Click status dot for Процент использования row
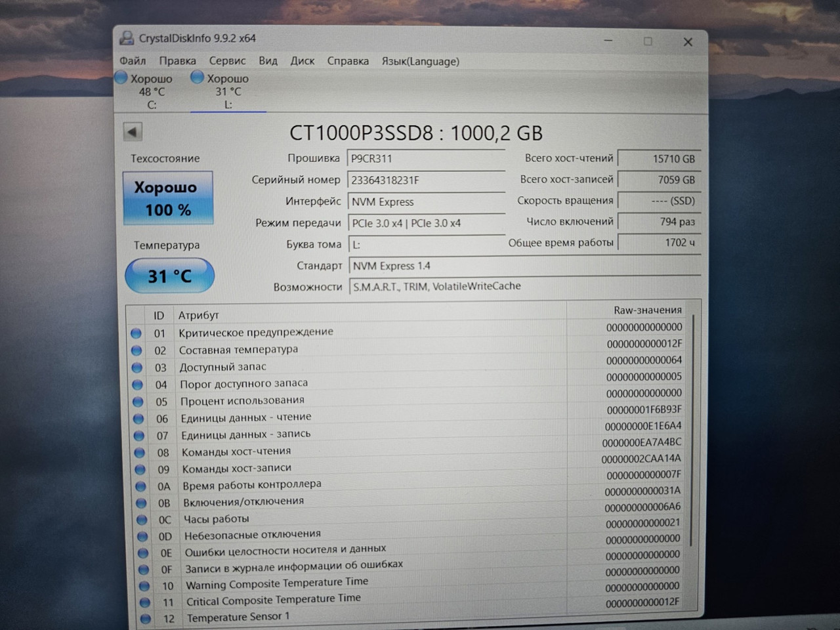Image resolution: width=840 pixels, height=630 pixels. pos(138,402)
